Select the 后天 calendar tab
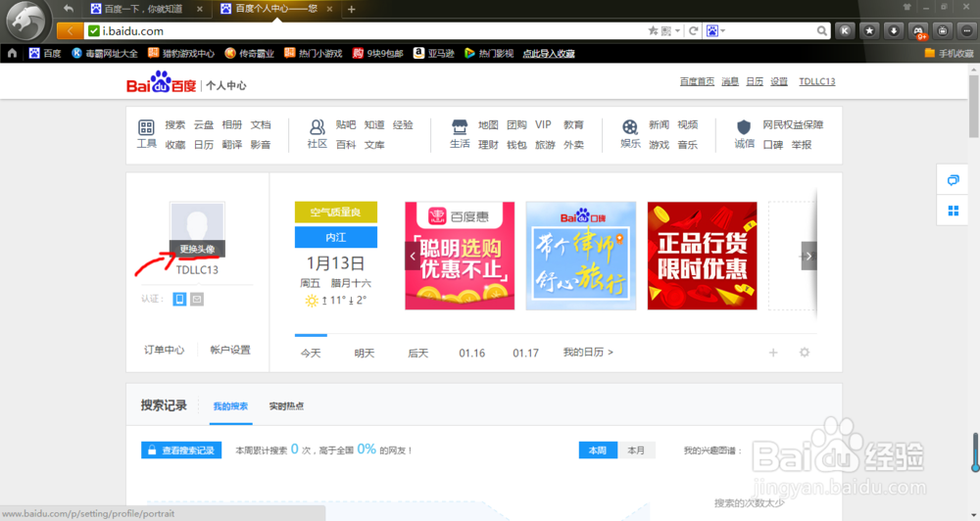This screenshot has height=521, width=980. coord(418,353)
